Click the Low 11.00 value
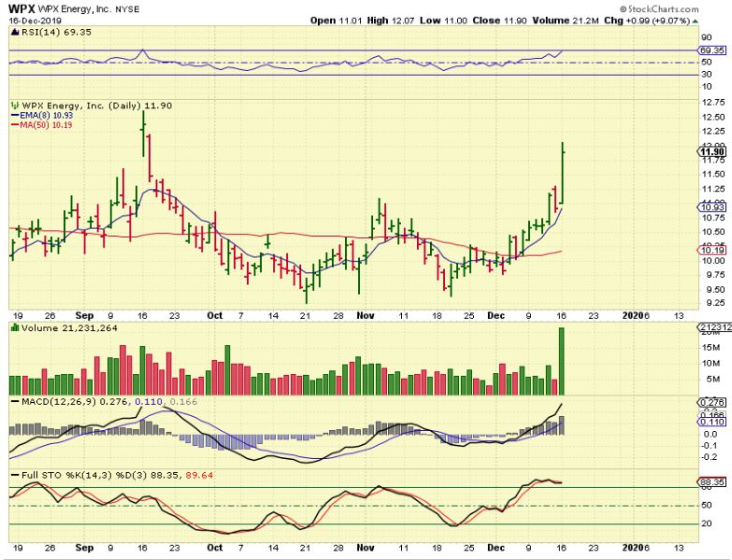This screenshot has width=732, height=560. tap(443, 21)
